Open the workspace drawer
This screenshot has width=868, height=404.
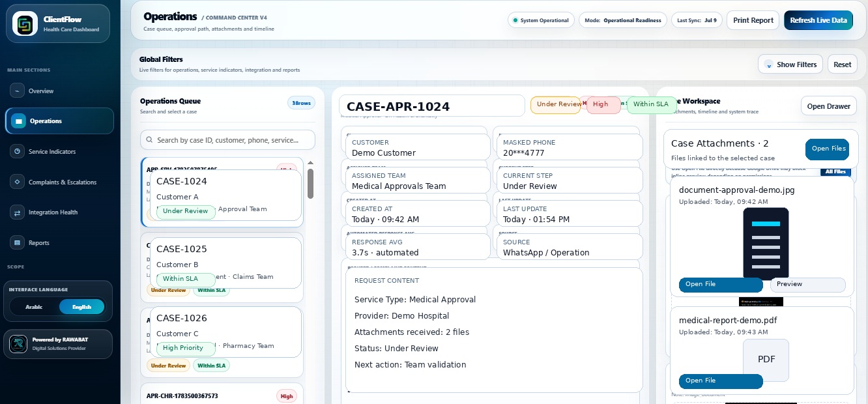click(829, 106)
